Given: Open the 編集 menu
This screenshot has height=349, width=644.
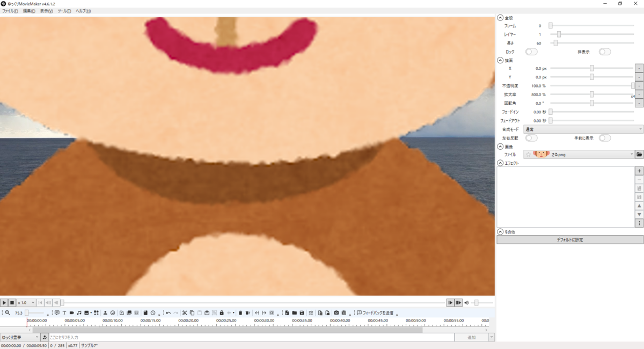Looking at the screenshot, I should [29, 11].
